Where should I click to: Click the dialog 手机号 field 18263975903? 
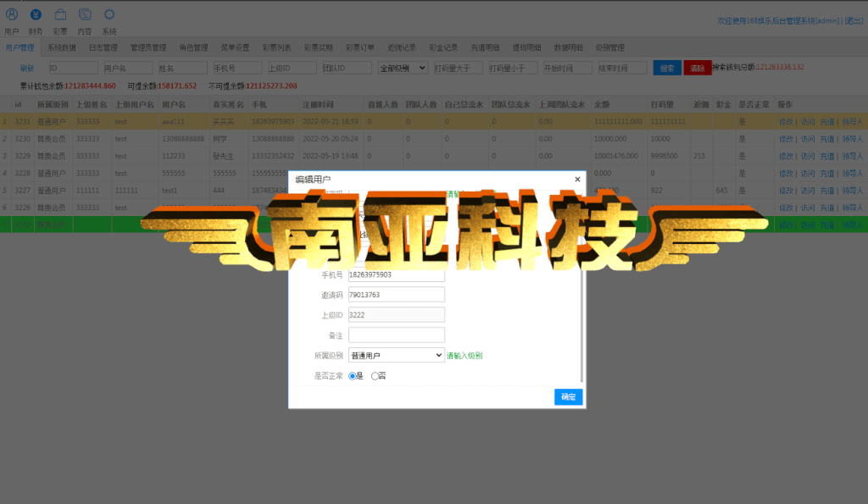point(397,274)
